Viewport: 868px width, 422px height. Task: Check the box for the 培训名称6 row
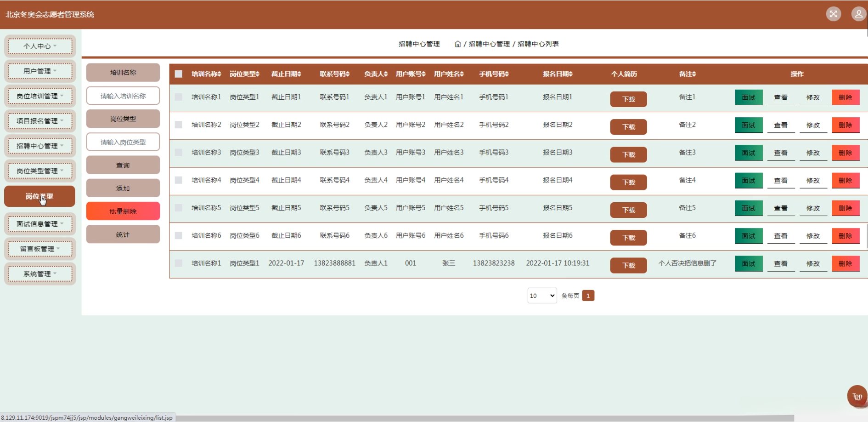click(x=179, y=235)
